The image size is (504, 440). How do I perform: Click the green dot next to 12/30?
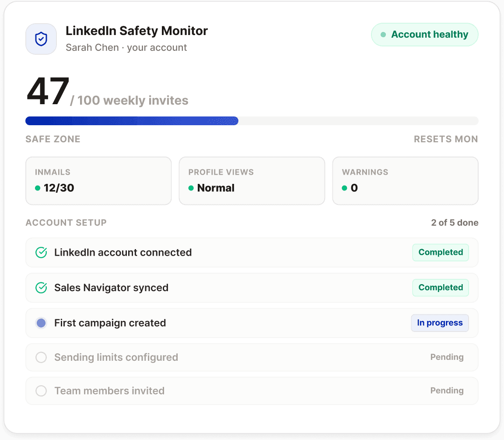(x=38, y=188)
